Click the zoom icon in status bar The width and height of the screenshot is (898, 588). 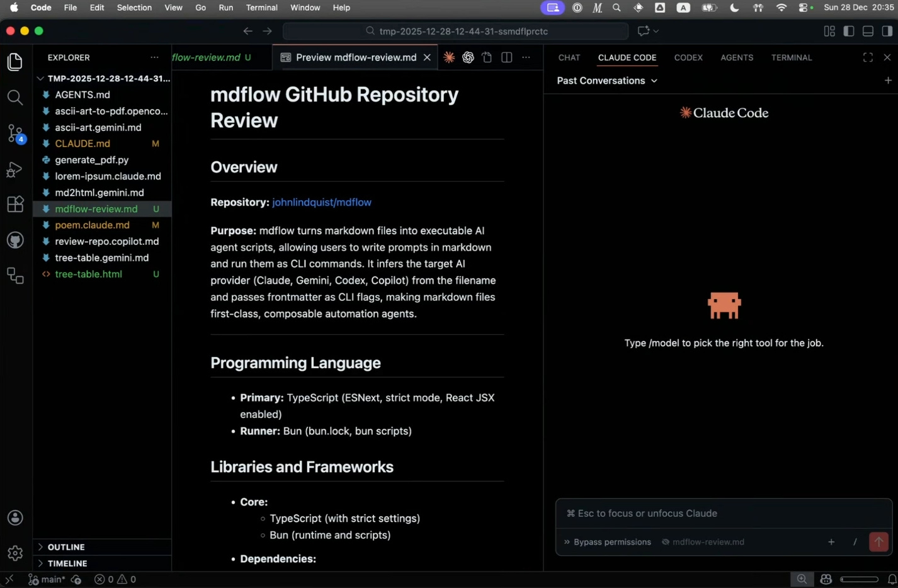802,579
